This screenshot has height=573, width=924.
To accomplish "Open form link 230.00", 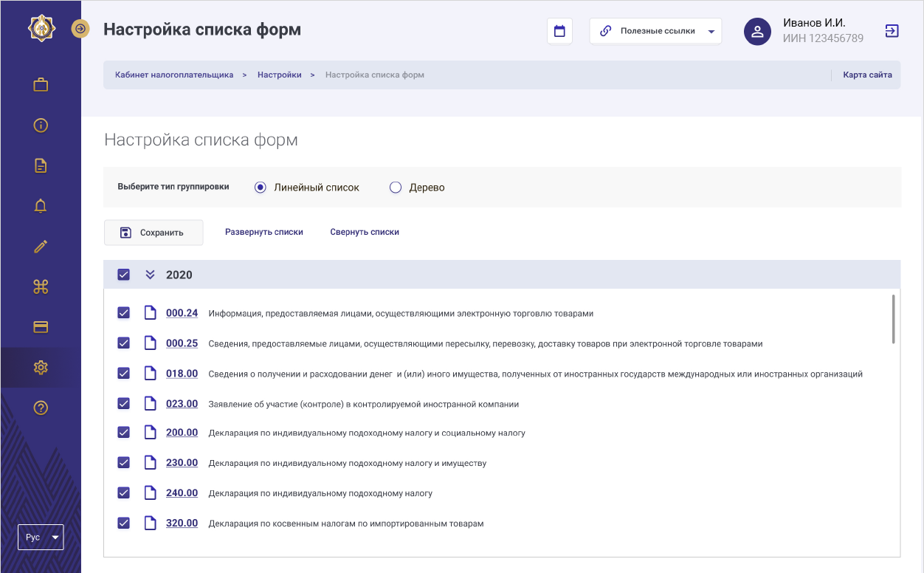I will click(x=182, y=463).
